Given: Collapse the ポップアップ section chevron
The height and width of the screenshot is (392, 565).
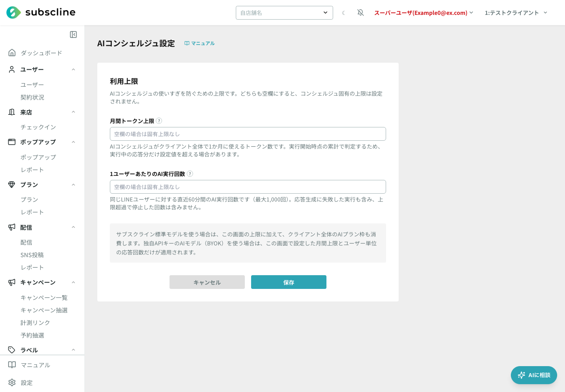Looking at the screenshot, I should click(x=73, y=142).
